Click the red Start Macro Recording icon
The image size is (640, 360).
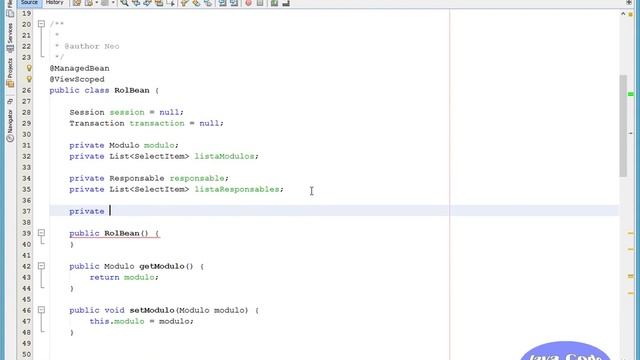248,3
